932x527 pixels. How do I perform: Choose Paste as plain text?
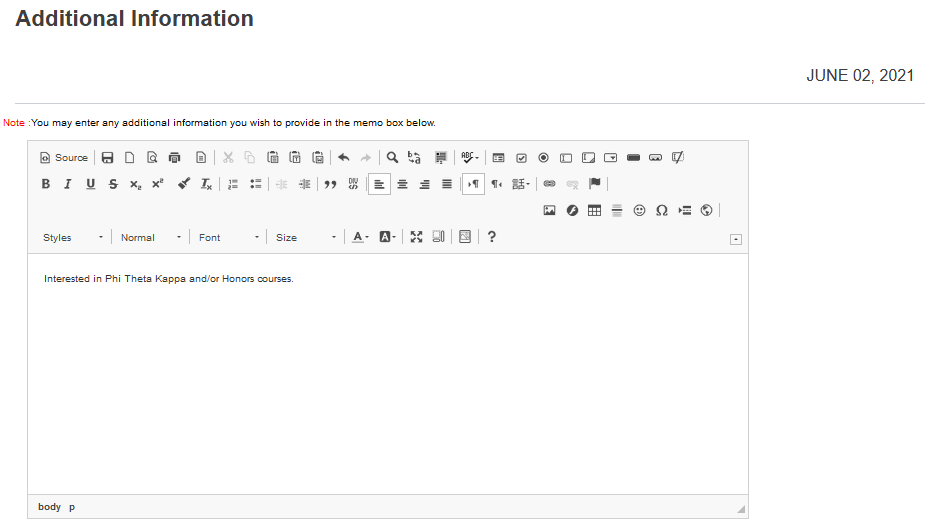295,157
